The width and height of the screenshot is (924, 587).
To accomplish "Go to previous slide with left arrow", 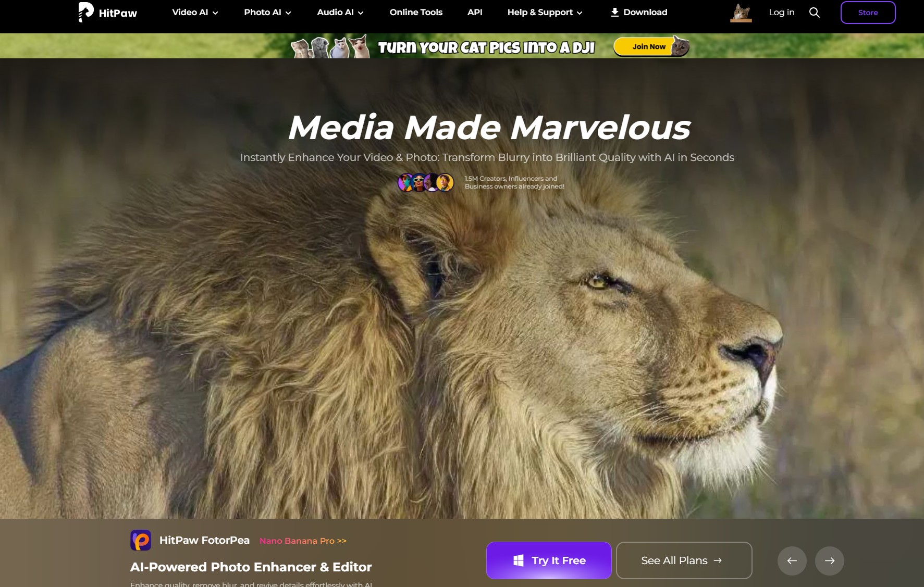I will (x=792, y=560).
